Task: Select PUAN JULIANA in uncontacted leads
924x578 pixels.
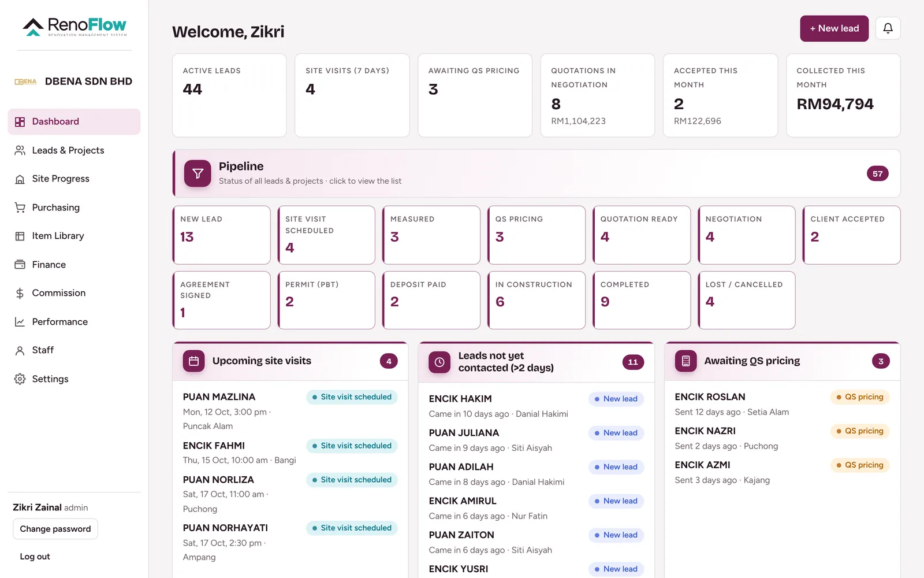Action: pos(536,440)
